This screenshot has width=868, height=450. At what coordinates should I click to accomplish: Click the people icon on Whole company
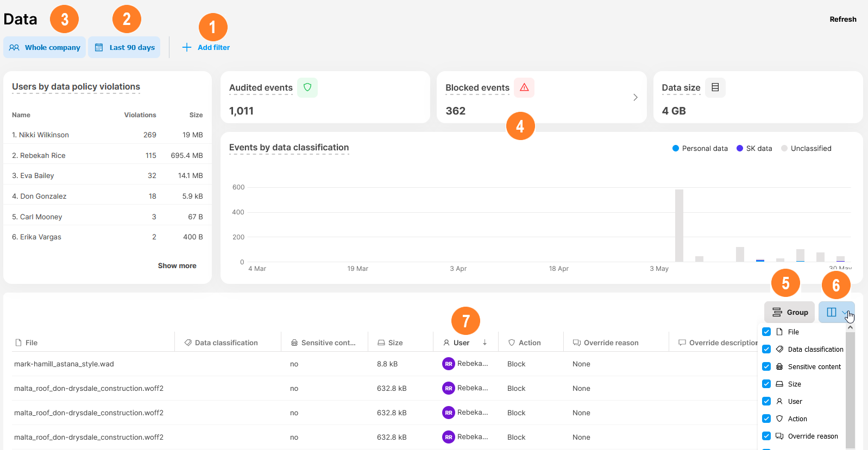(15, 48)
